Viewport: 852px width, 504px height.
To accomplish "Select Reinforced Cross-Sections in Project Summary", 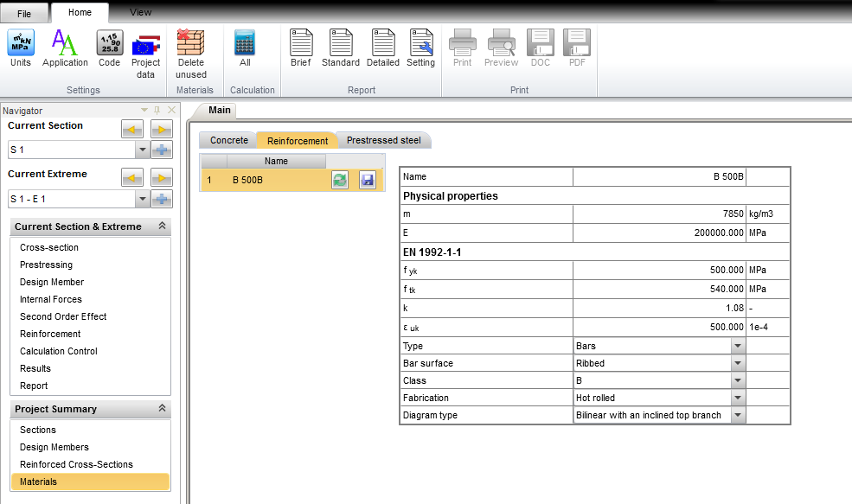I will click(78, 464).
